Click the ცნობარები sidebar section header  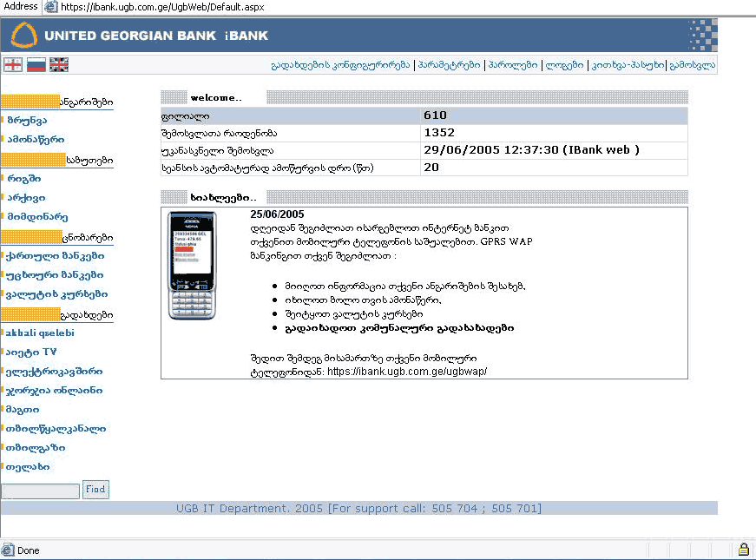57,237
